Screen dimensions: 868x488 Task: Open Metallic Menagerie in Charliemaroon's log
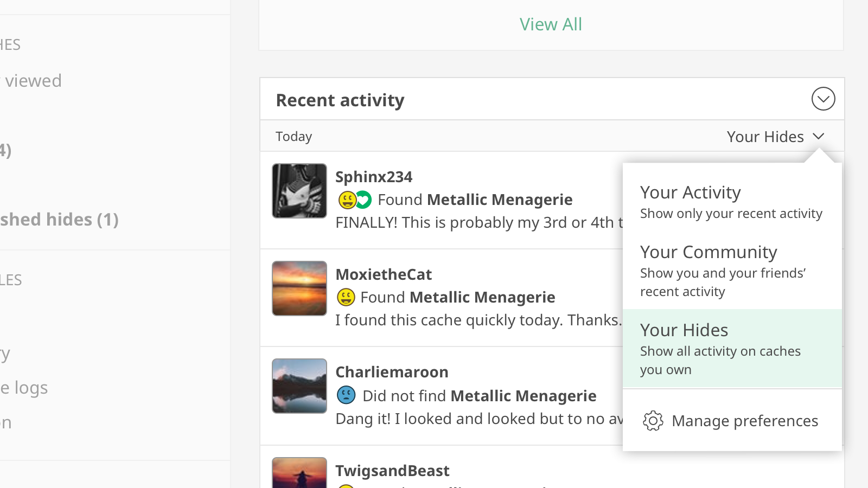pyautogui.click(x=523, y=396)
